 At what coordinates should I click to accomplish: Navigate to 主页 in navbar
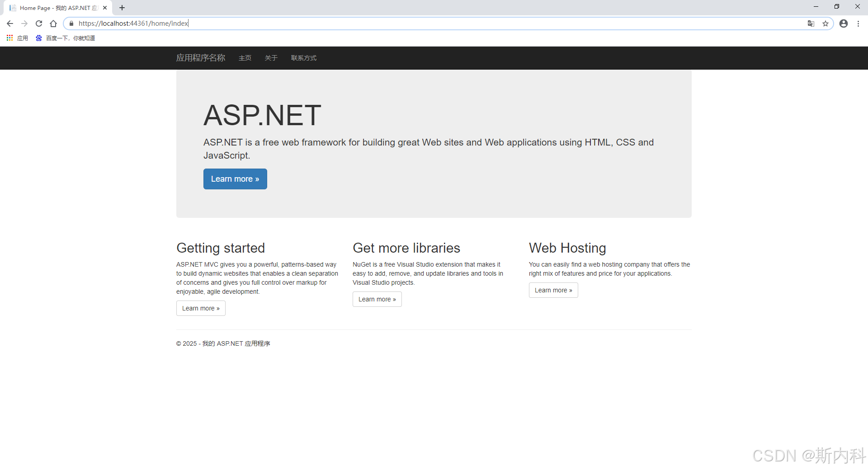(245, 58)
